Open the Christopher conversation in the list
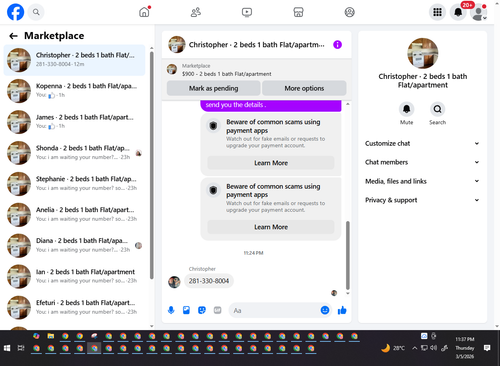Screen dimensions: 500x366 pos(74,60)
